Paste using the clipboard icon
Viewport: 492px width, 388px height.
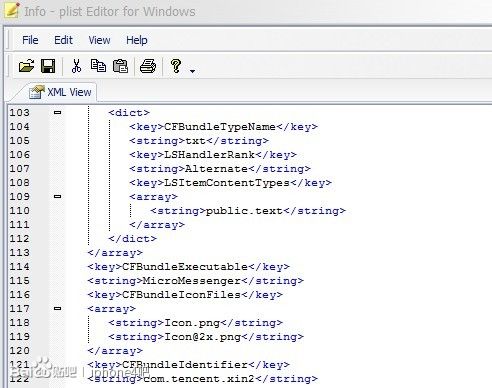pyautogui.click(x=120, y=66)
